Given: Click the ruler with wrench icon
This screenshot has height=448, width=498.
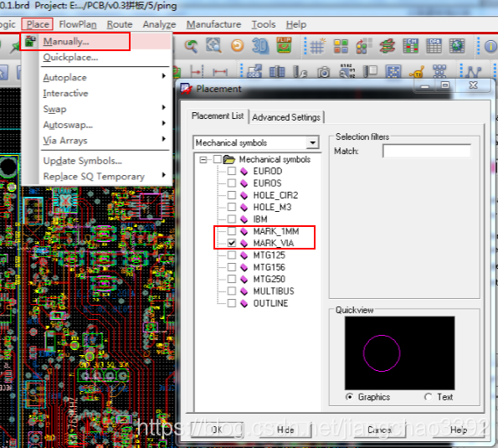Looking at the screenshot, I should [300, 72].
